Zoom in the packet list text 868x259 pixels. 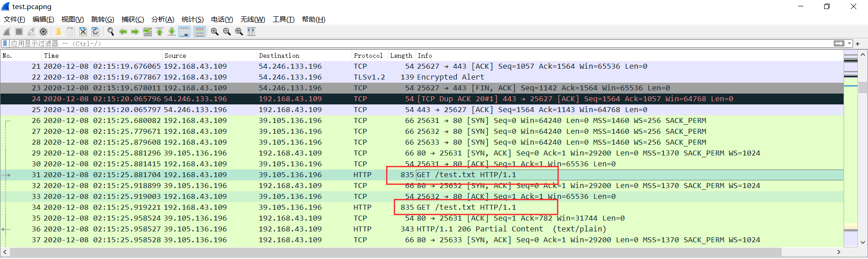[215, 32]
